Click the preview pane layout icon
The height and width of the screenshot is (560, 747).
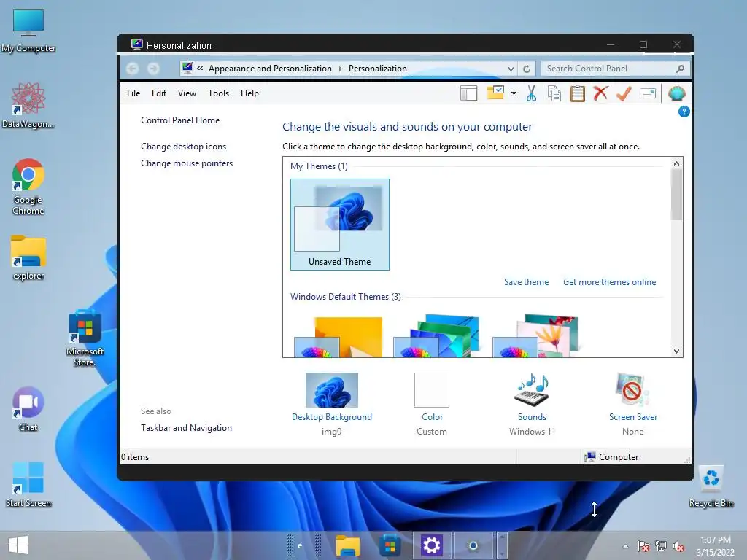(469, 93)
